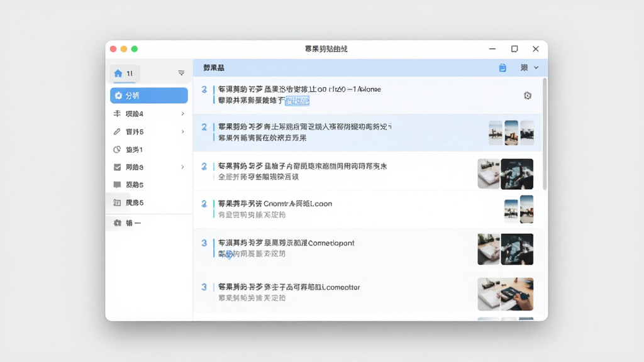Expand the chevron on the paperclip sidebar item

click(183, 132)
